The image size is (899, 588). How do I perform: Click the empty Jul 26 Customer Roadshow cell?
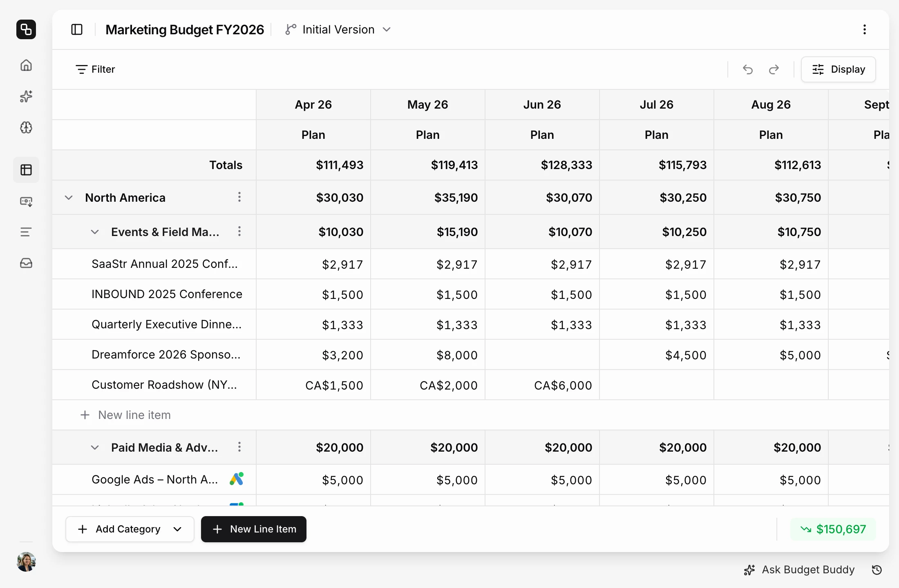click(657, 385)
